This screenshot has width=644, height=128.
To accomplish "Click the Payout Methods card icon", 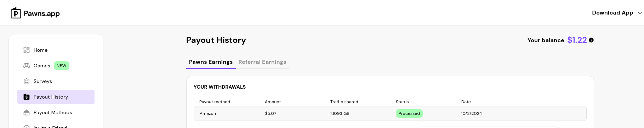I will [x=27, y=112].
